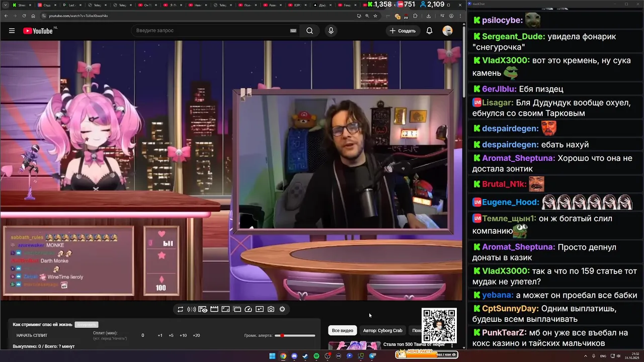Switch to the 'ВЗРС' YouTube tab

[x=298, y=5]
